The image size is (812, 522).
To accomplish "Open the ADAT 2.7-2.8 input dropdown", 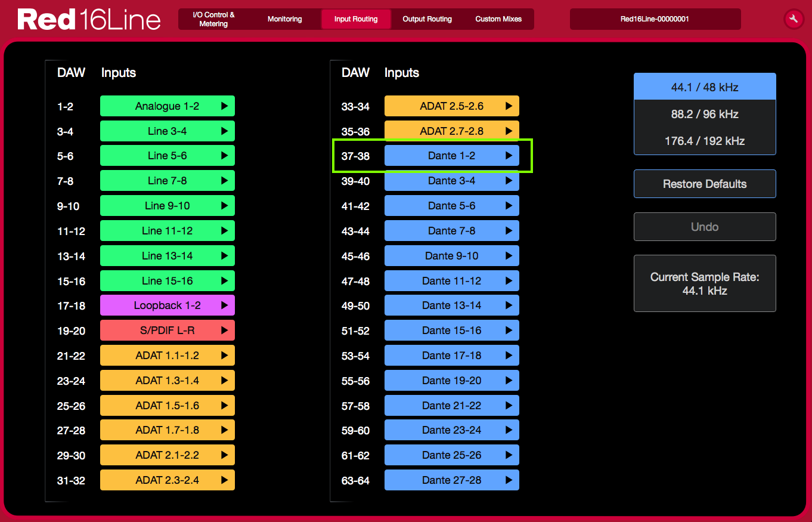I will tap(452, 131).
